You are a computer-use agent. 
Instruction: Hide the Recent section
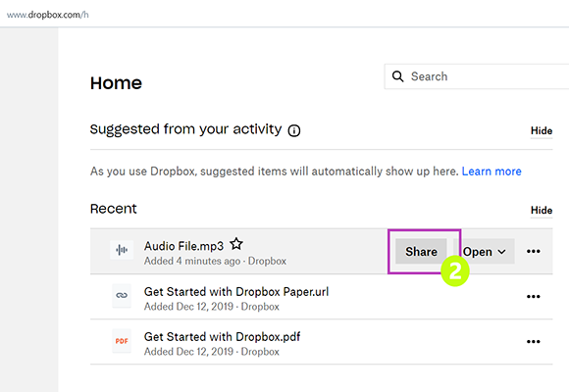pos(542,211)
